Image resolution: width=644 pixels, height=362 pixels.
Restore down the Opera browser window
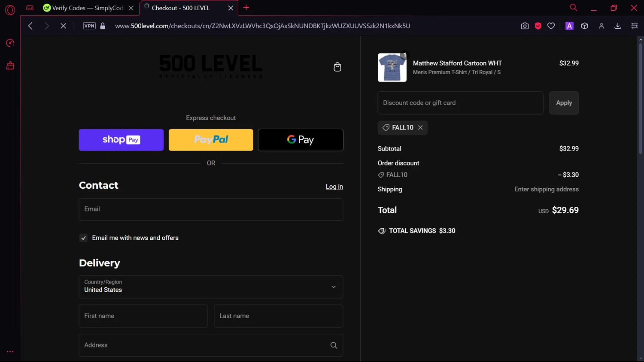pyautogui.click(x=614, y=8)
